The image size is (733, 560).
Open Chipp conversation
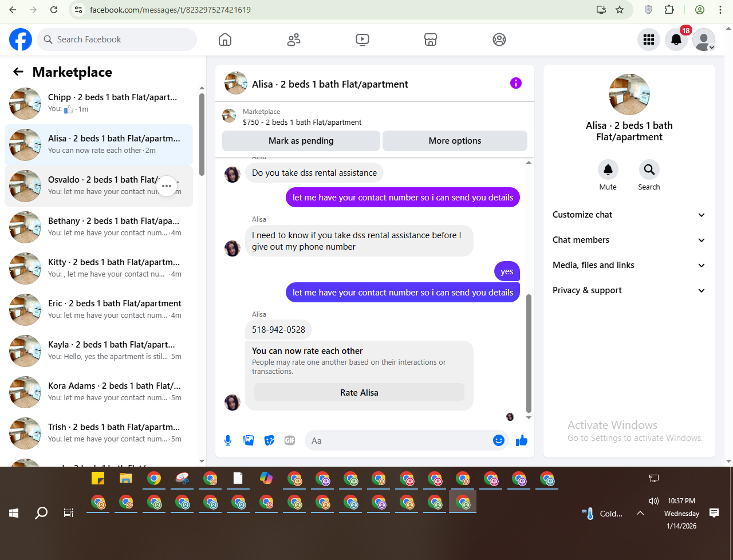(98, 104)
